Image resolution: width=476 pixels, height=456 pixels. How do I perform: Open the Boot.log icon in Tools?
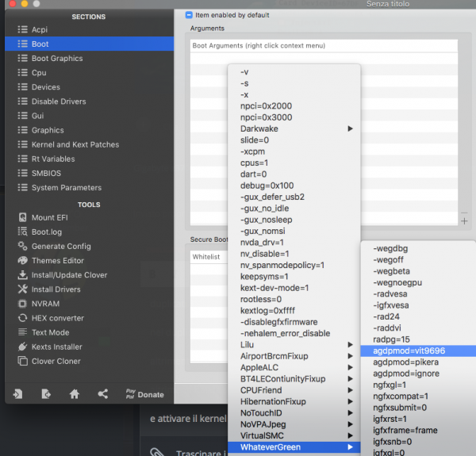tap(22, 232)
